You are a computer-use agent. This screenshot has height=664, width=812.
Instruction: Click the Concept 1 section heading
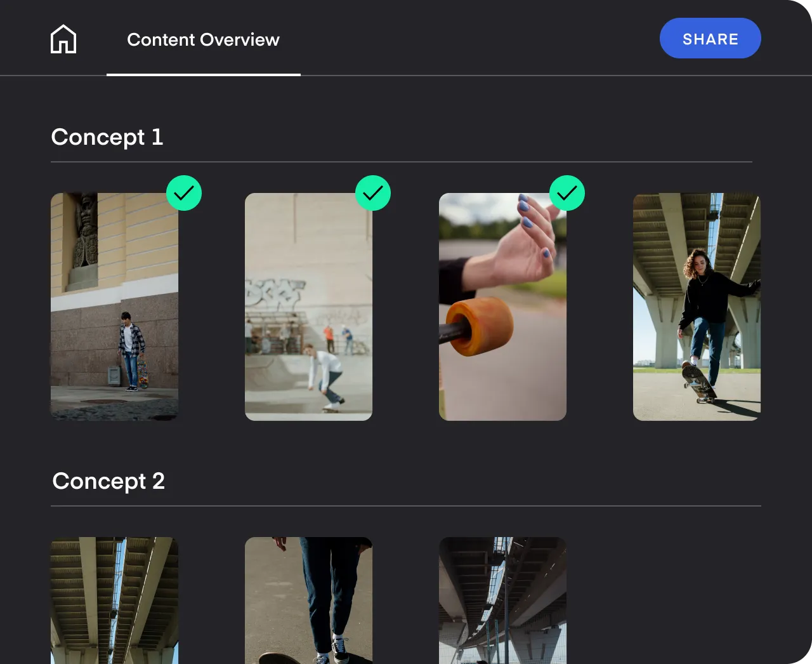coord(107,136)
